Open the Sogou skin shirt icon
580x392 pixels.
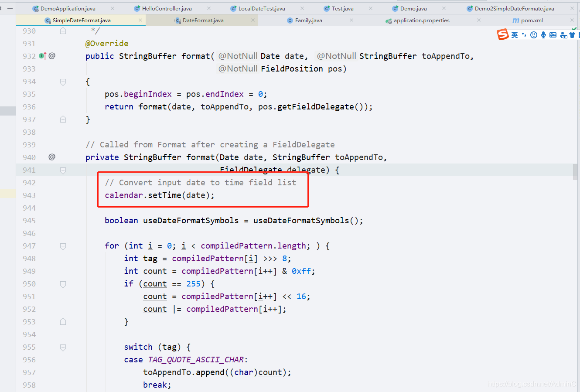click(572, 35)
